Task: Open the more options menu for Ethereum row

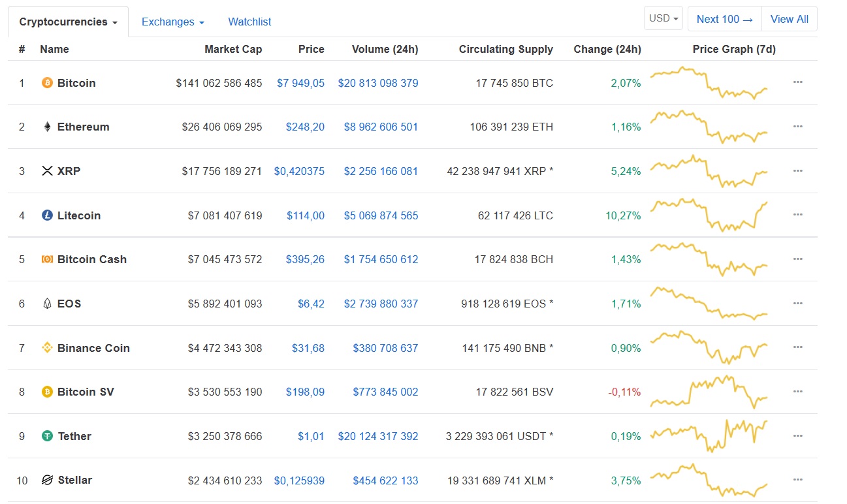Action: click(797, 126)
